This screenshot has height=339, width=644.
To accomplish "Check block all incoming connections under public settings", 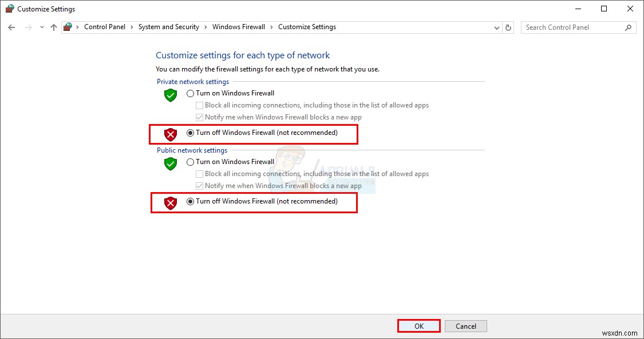I will point(199,174).
